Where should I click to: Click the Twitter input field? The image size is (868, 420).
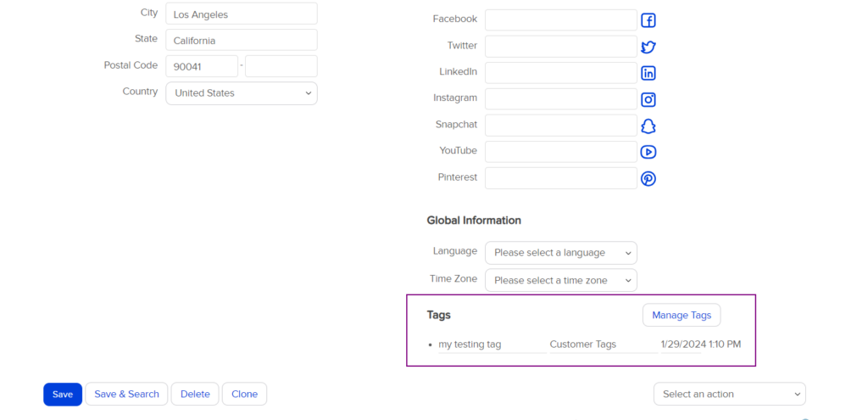(x=561, y=47)
